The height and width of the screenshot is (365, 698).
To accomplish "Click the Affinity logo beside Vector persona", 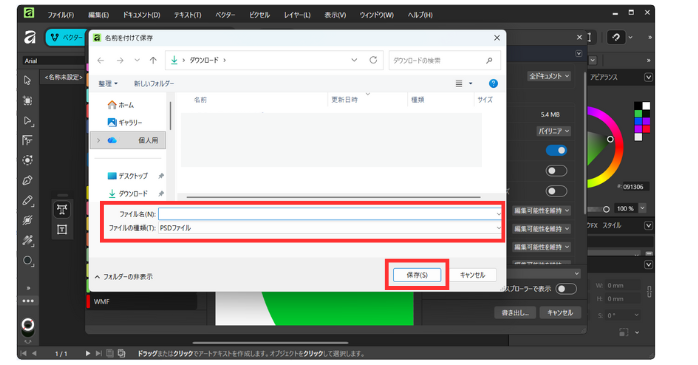I will pyautogui.click(x=30, y=37).
